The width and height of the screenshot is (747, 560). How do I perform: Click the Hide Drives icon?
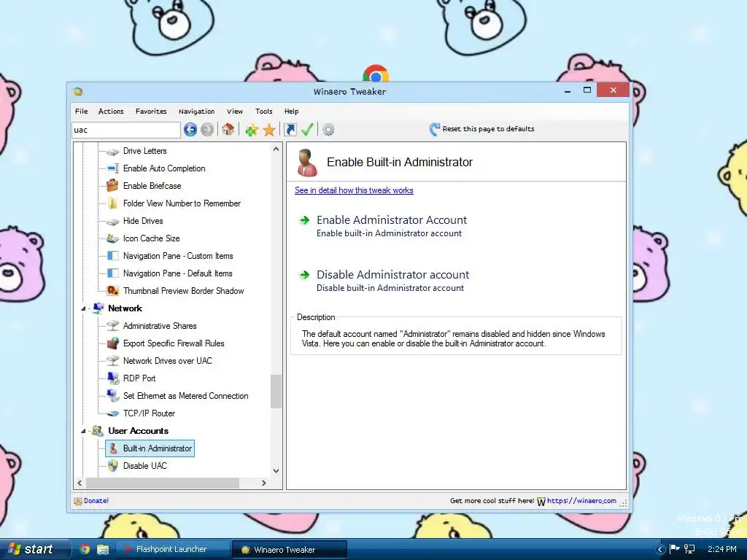[x=113, y=222]
